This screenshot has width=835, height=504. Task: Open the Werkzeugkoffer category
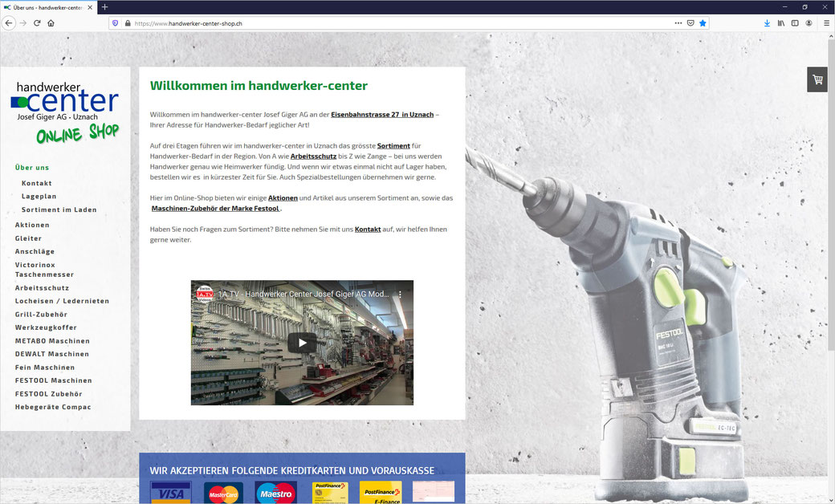click(x=46, y=327)
